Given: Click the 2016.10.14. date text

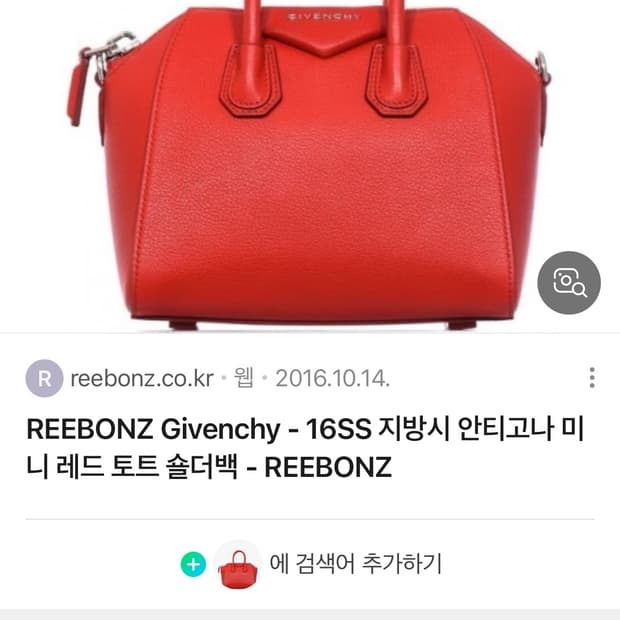Looking at the screenshot, I should tap(333, 378).
